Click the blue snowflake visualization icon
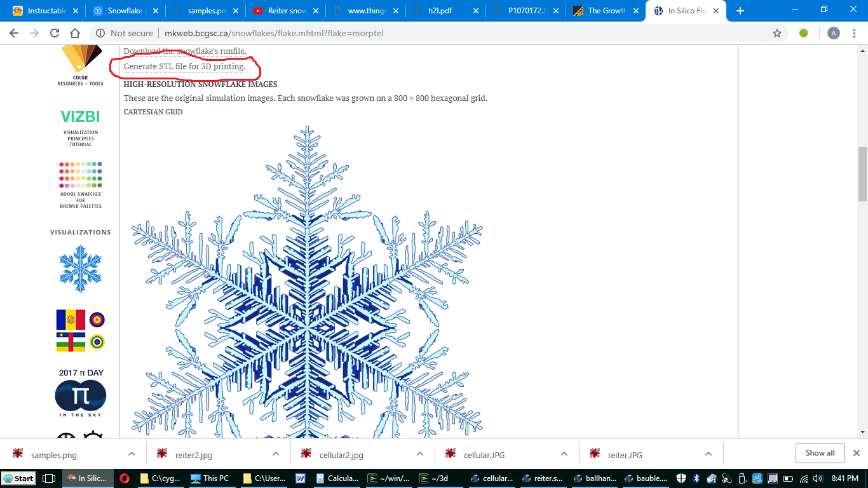 click(81, 269)
